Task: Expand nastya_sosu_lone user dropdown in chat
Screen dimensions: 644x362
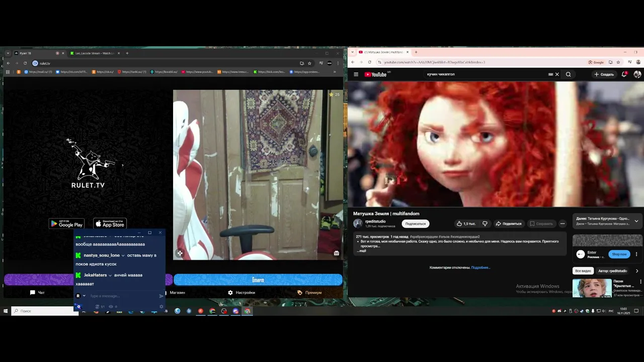Action: 123,255
